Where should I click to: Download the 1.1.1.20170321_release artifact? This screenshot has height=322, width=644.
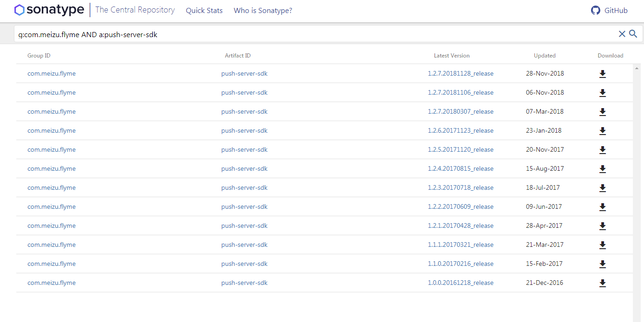(602, 245)
